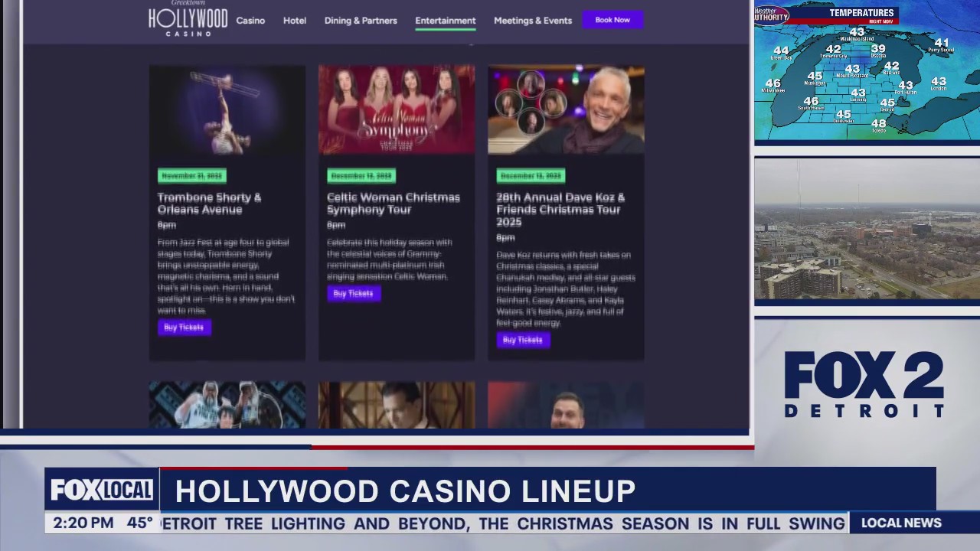Open Meetings & Events
The image size is (980, 551).
(533, 21)
